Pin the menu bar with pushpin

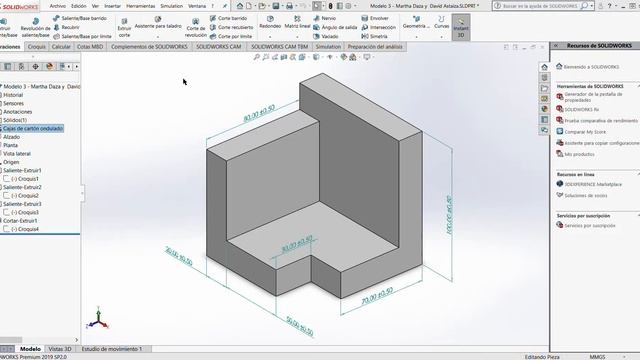click(225, 6)
